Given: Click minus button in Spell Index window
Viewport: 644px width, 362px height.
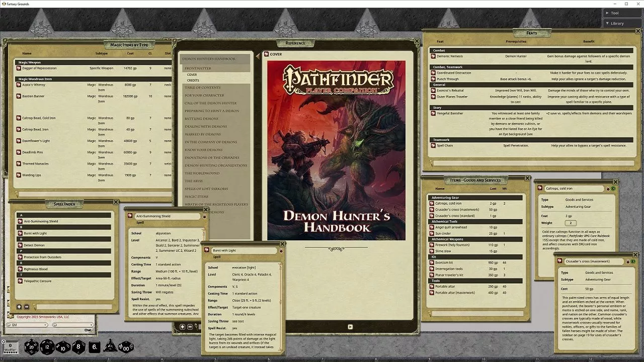Looking at the screenshot, I should [27, 307].
